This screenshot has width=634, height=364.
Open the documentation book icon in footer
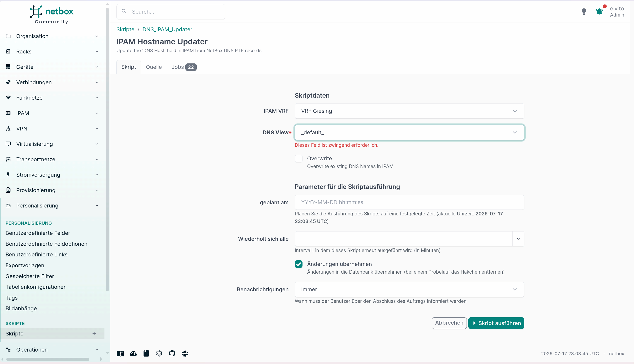(120, 354)
